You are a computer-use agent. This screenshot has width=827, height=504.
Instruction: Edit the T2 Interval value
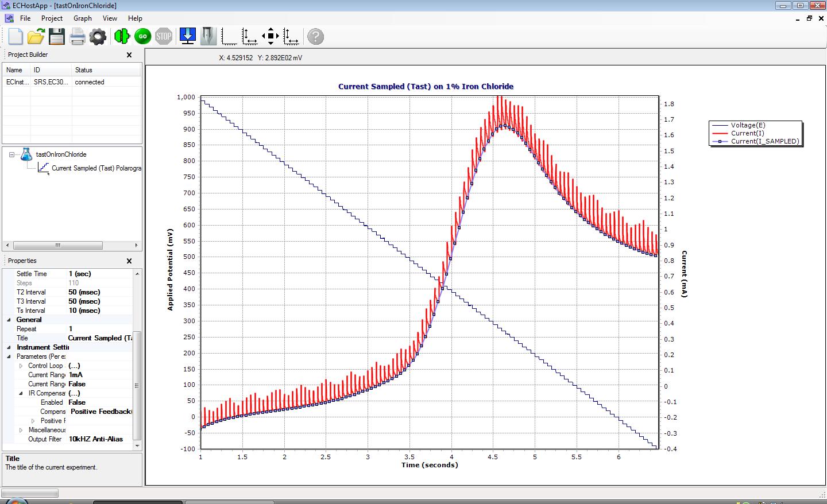[x=100, y=292]
